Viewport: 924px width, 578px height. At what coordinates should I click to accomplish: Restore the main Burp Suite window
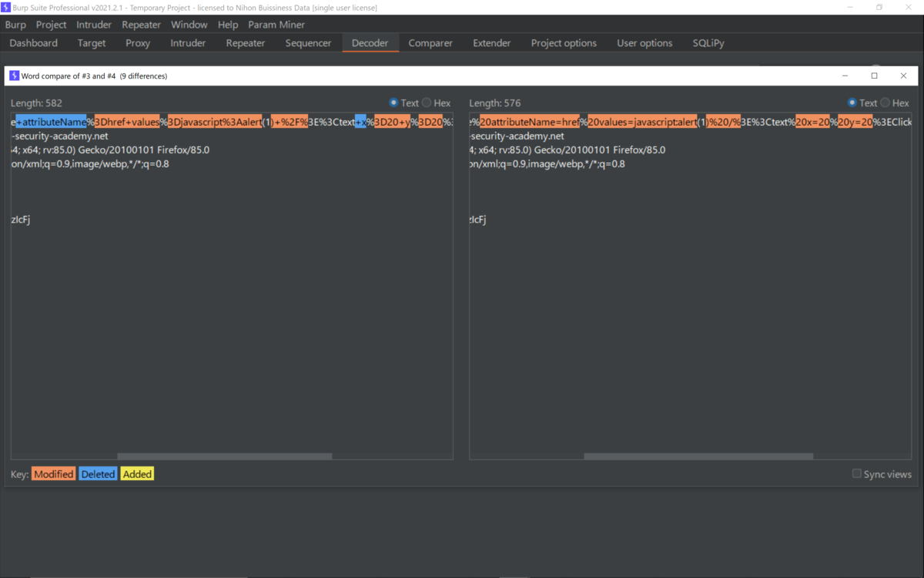(879, 7)
